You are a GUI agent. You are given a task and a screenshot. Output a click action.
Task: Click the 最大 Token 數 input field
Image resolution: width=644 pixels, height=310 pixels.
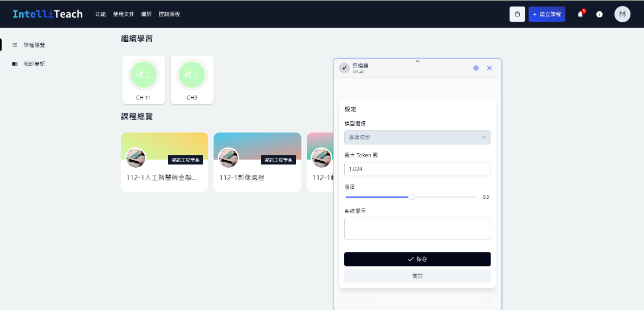point(417,169)
